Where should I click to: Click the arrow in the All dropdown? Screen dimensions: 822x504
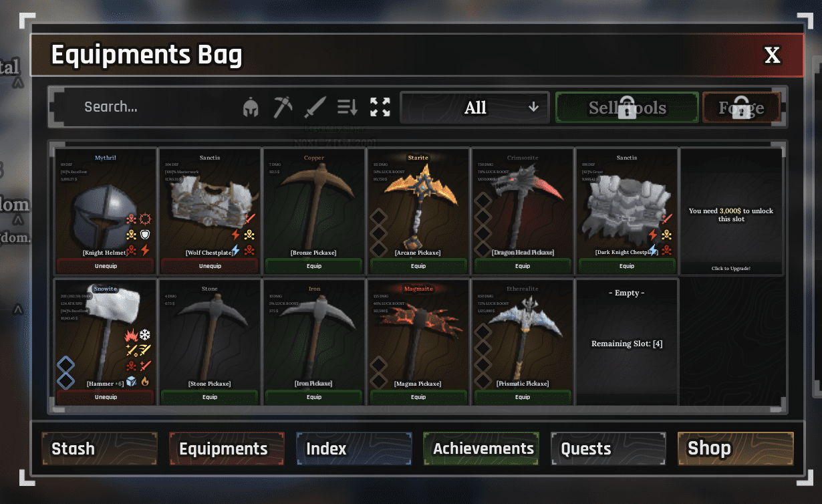coord(533,107)
